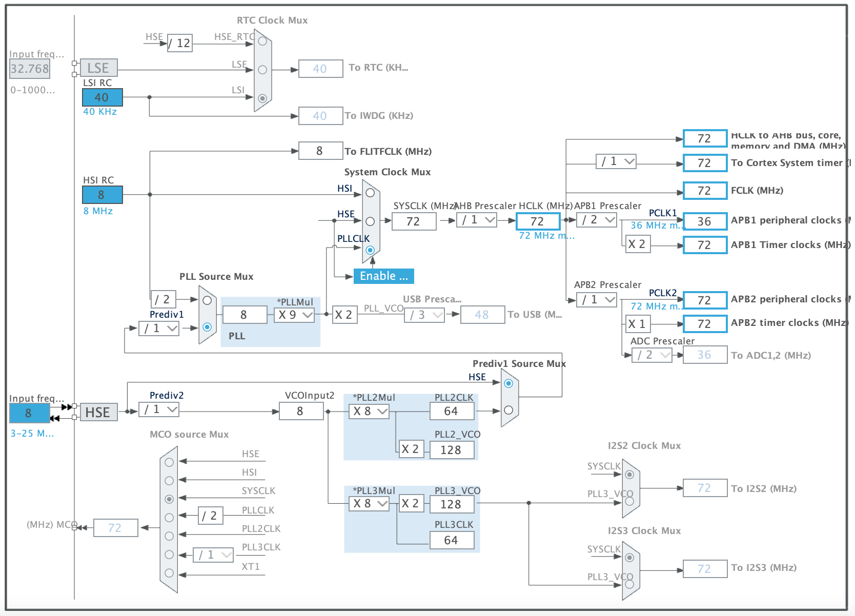Click the To FLITFCLK value box
This screenshot has height=616, width=855.
[321, 151]
